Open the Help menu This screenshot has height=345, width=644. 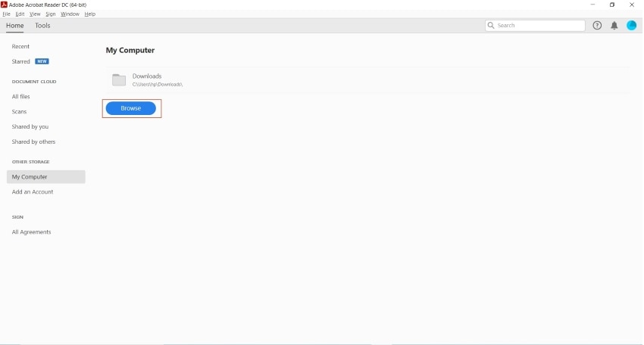(x=90, y=14)
